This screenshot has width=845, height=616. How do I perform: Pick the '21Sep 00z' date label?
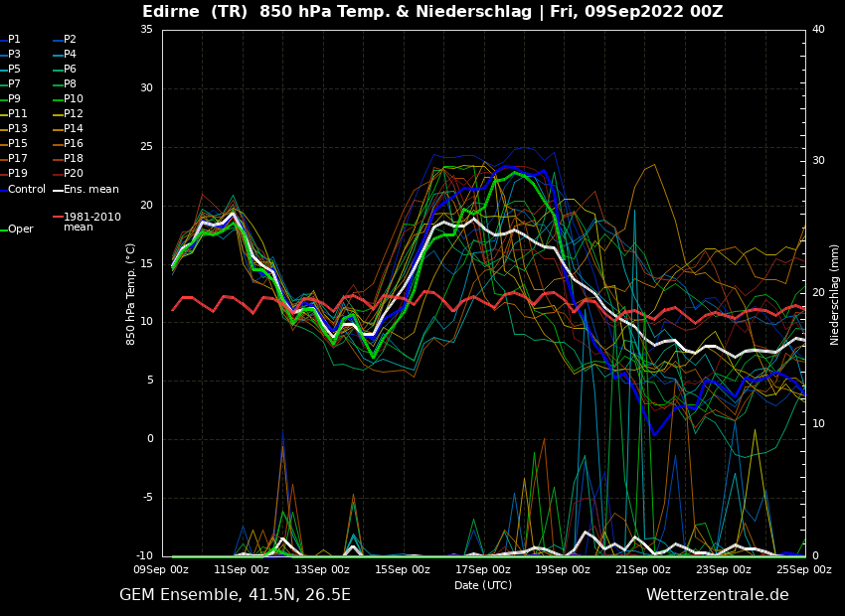[643, 569]
